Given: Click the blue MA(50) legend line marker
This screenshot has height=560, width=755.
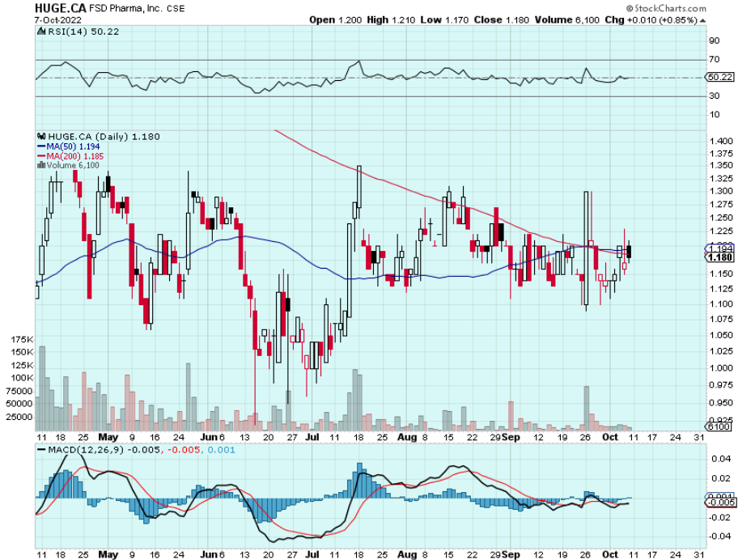Looking at the screenshot, I should pyautogui.click(x=41, y=146).
